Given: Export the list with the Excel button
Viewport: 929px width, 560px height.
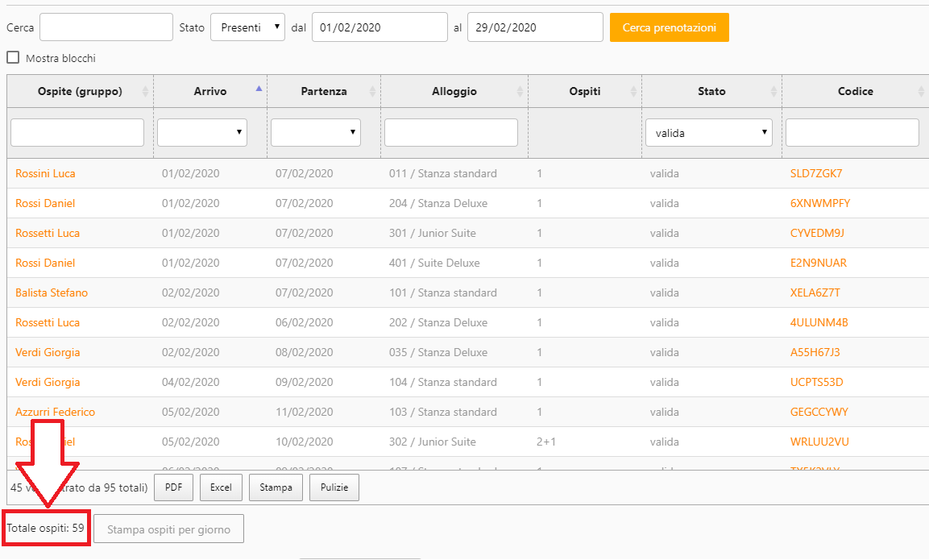Looking at the screenshot, I should click(221, 487).
